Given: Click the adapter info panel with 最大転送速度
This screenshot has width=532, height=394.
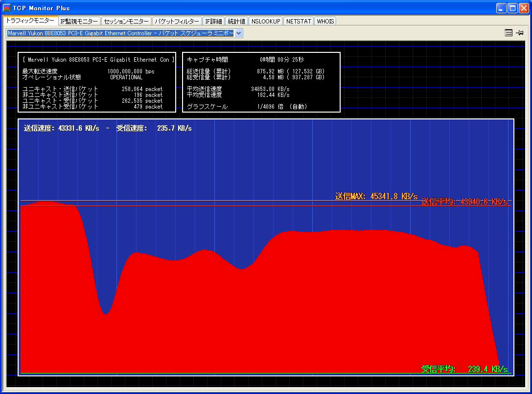Looking at the screenshot, I should [x=96, y=82].
